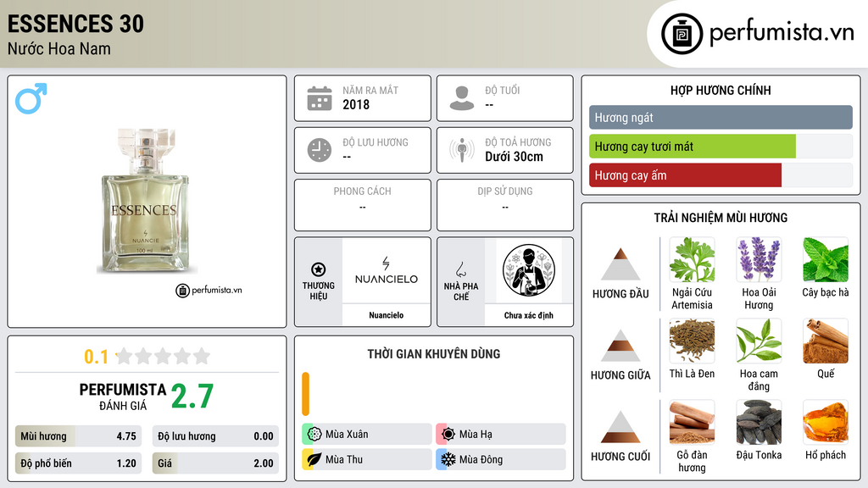
Task: Click the blue male gender symbol
Action: pyautogui.click(x=31, y=98)
